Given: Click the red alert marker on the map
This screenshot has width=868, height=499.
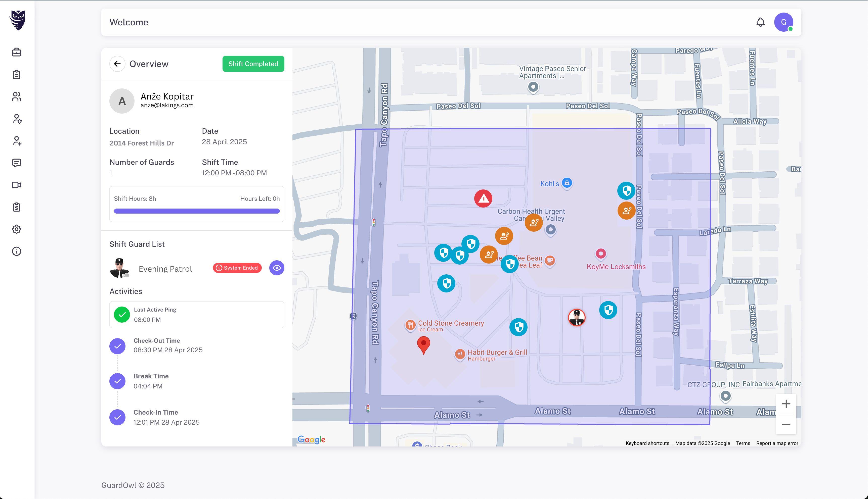Looking at the screenshot, I should (483, 198).
